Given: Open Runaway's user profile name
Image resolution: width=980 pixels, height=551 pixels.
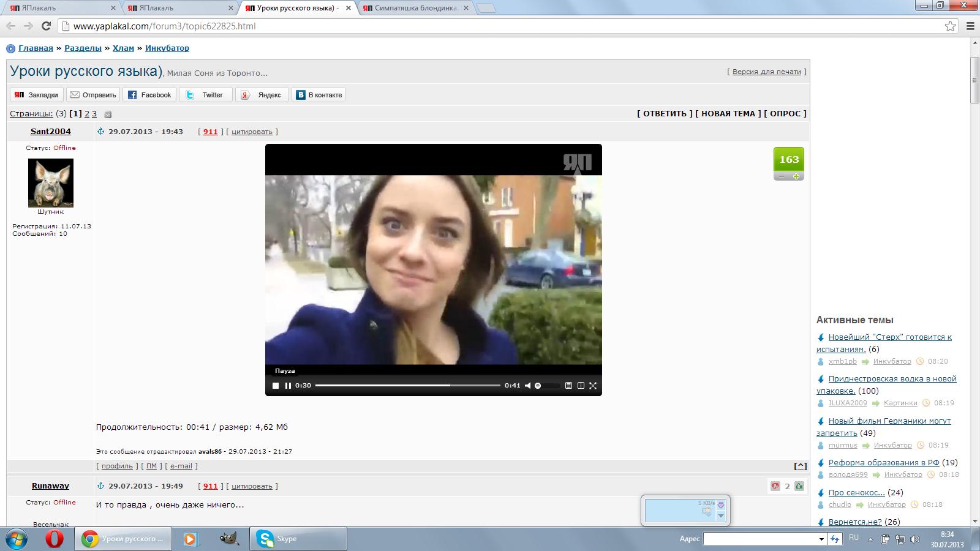Looking at the screenshot, I should (50, 485).
